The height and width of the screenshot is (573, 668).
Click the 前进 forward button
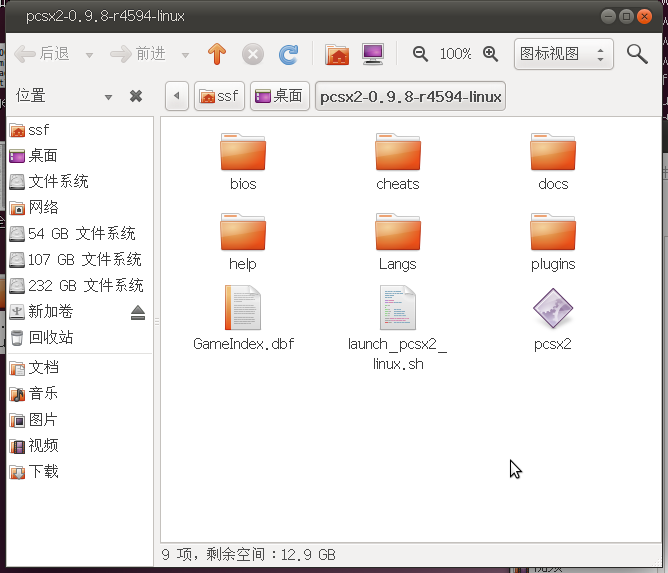138,54
